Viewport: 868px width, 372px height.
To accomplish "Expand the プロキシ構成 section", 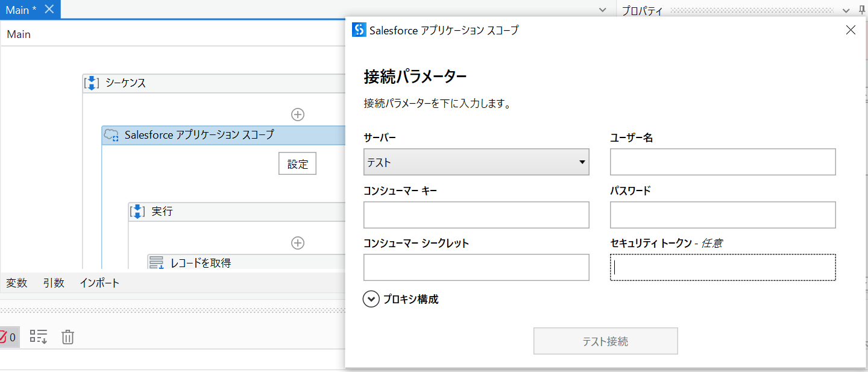I will (x=371, y=299).
